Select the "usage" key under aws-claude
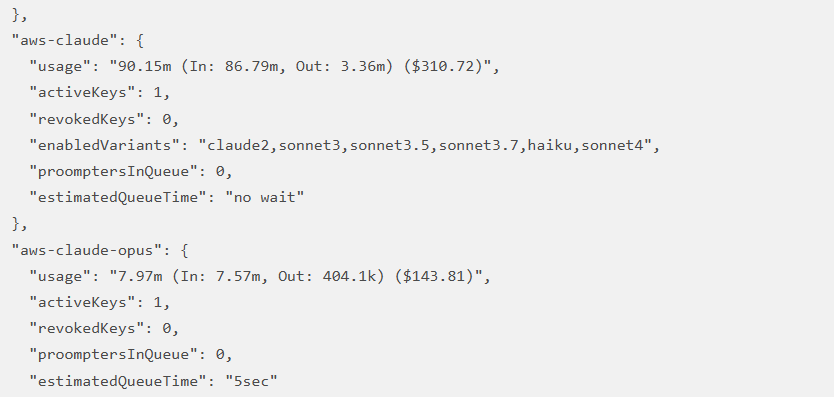The image size is (834, 397). [60, 67]
